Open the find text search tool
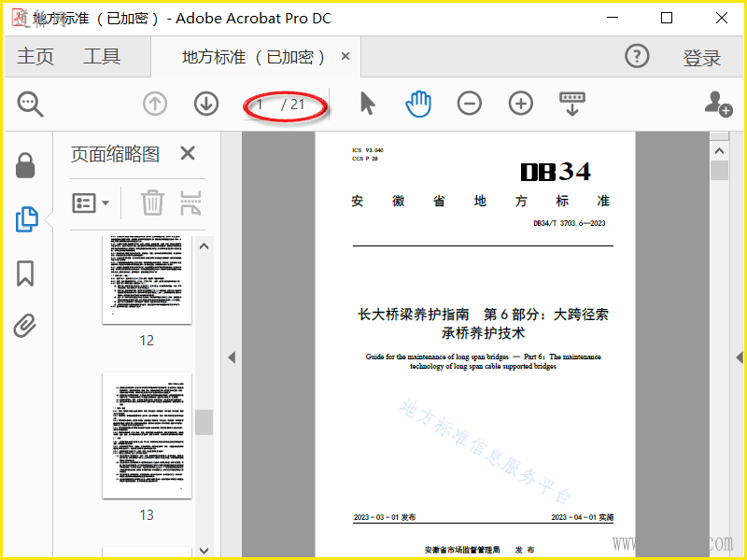Image resolution: width=747 pixels, height=560 pixels. 31,104
